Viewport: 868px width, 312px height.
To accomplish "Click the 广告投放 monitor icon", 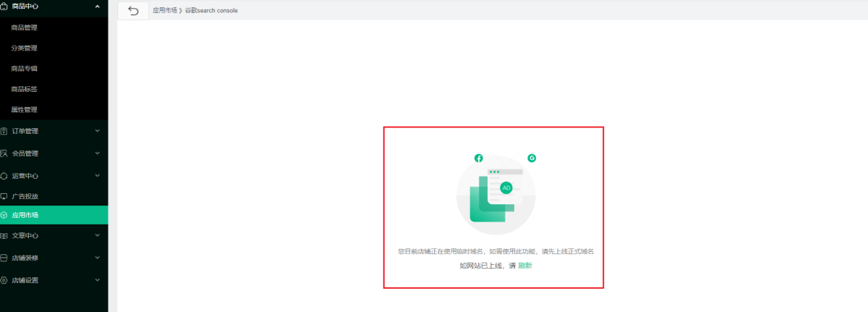I will click(x=4, y=196).
